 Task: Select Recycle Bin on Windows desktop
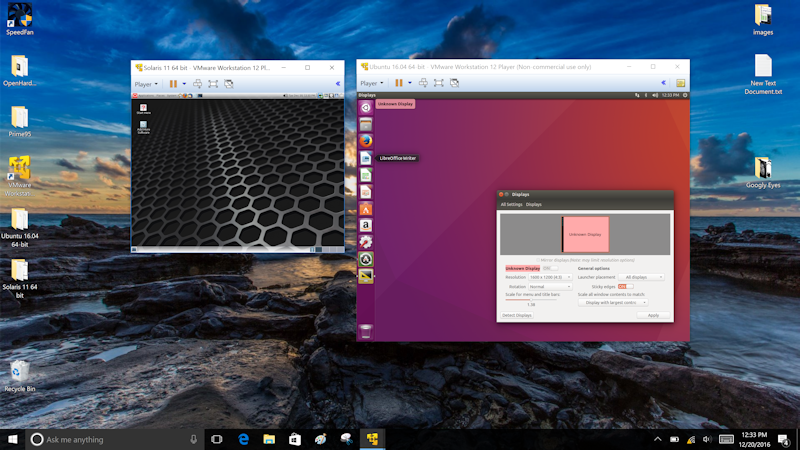[19, 376]
